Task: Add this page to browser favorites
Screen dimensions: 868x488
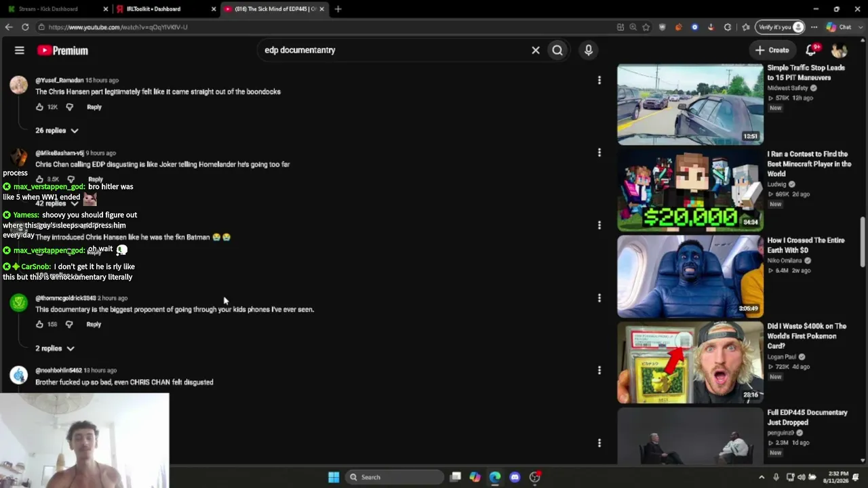Action: pyautogui.click(x=646, y=27)
